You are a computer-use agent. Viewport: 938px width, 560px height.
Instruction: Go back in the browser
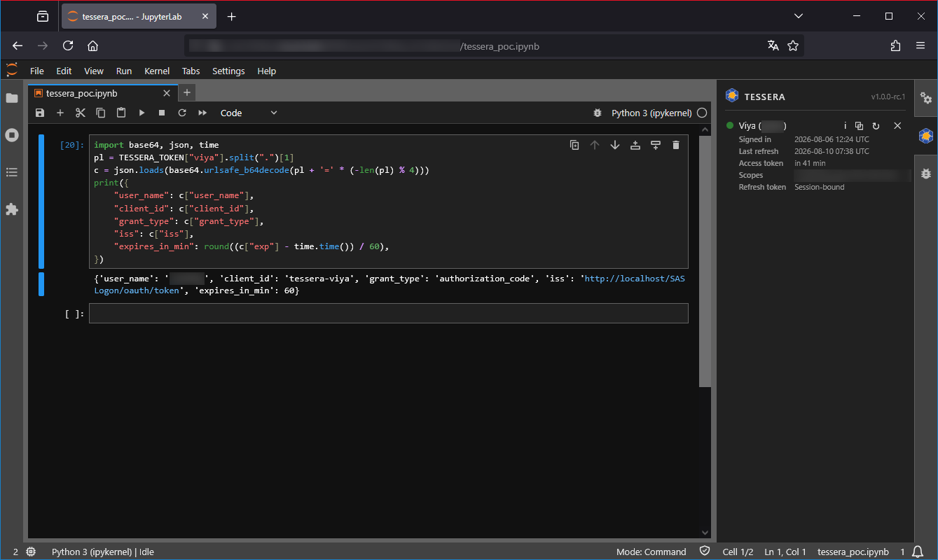[18, 45]
